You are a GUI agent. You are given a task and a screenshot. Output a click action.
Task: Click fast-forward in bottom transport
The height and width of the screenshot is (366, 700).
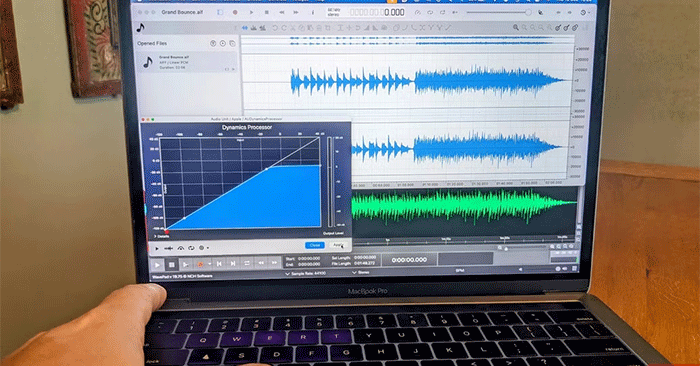274,263
